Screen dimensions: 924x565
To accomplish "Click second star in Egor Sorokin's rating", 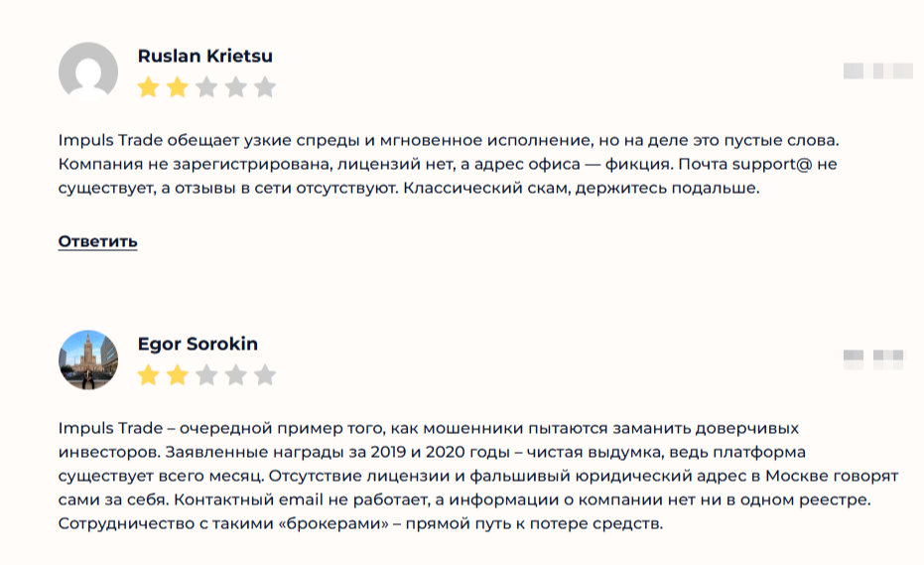I will pyautogui.click(x=177, y=375).
